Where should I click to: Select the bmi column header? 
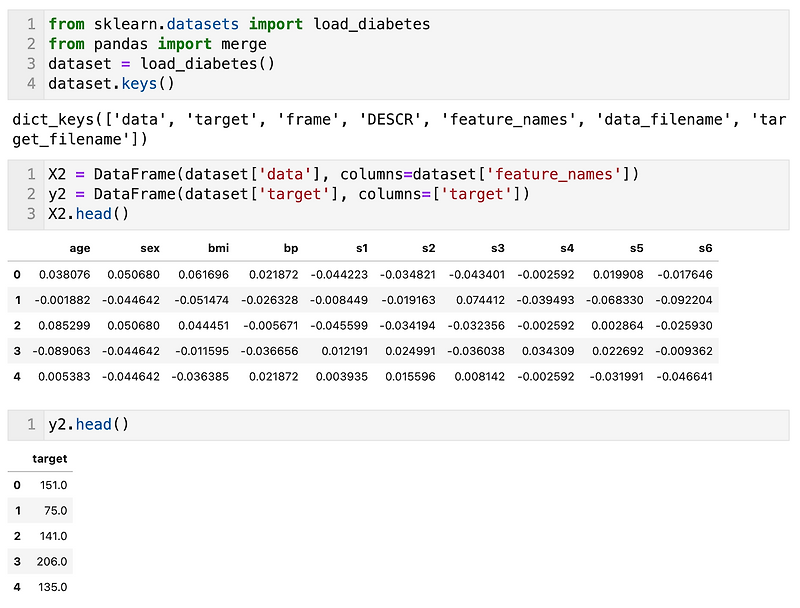[218, 248]
